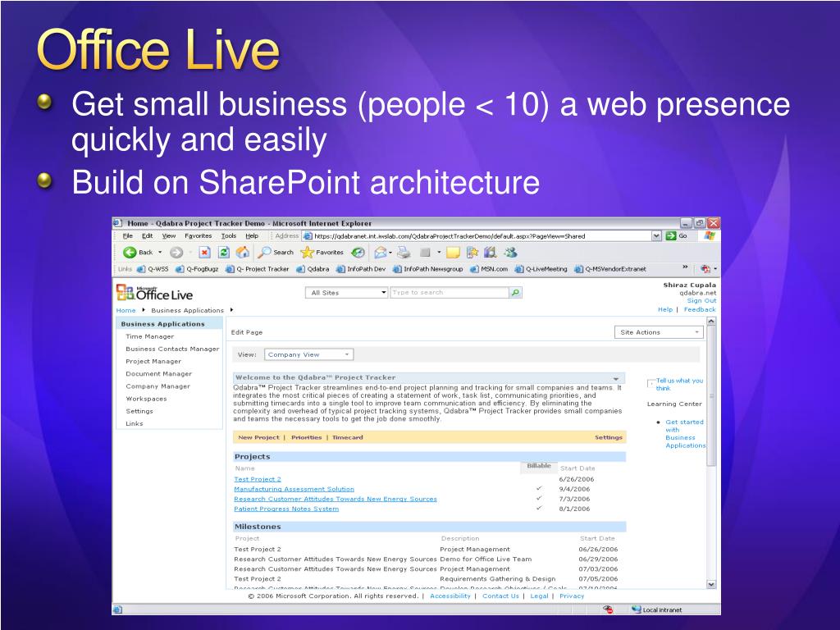840x630 pixels.
Task: Open the address bar dropdown arrow
Action: (656, 235)
